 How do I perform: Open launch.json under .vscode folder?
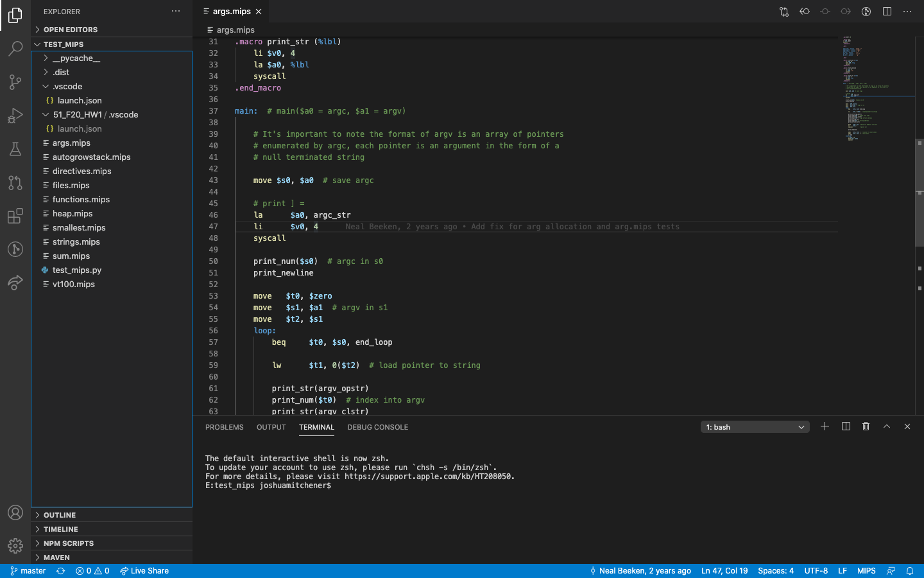pyautogui.click(x=112, y=101)
